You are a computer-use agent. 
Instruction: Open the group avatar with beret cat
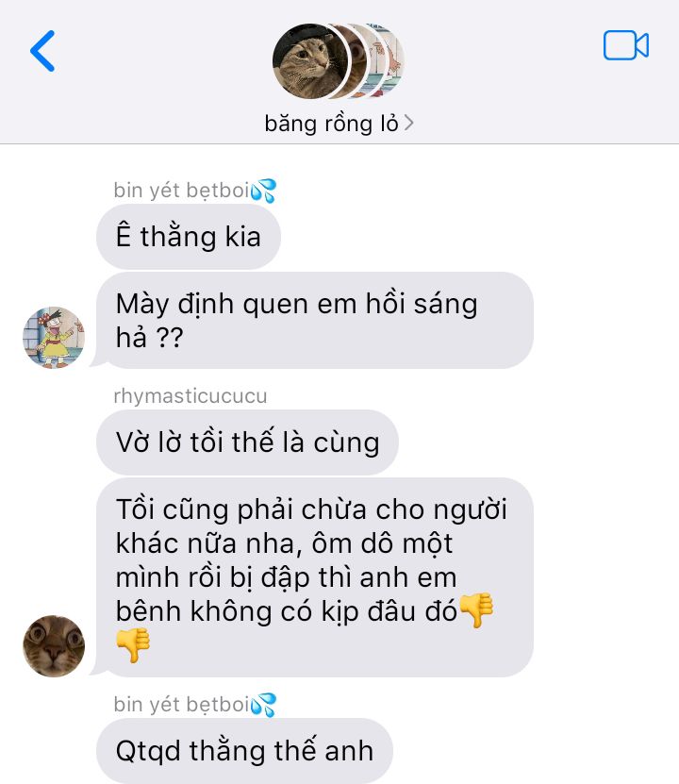coord(309,60)
